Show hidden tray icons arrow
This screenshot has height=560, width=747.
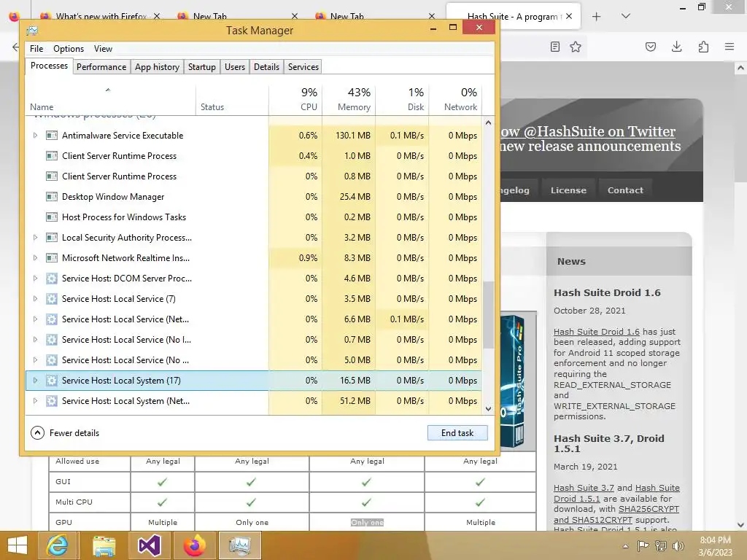pyautogui.click(x=625, y=546)
